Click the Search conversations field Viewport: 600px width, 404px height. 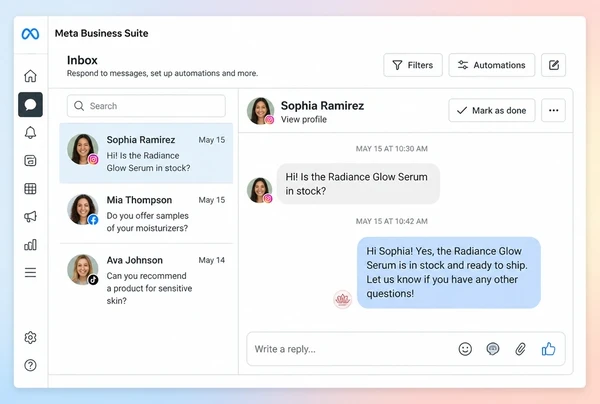146,106
